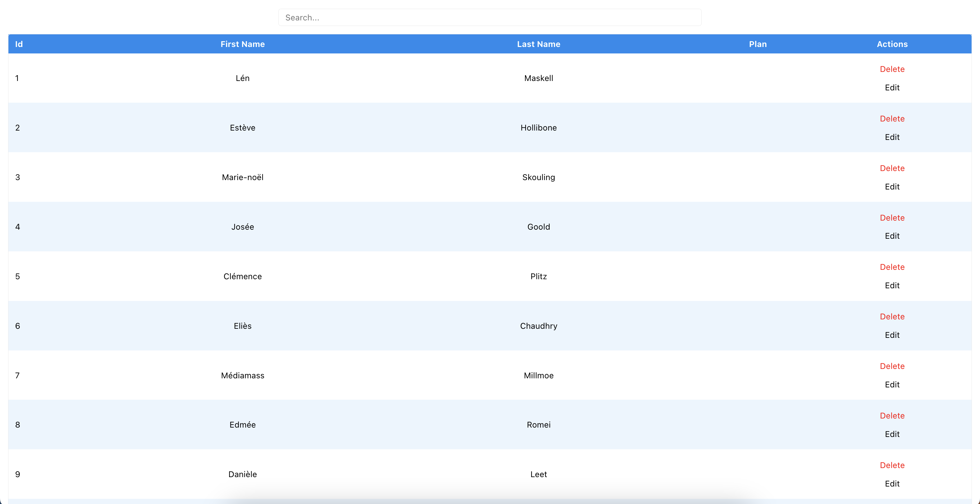Edit Marie-noël Skouling row
This screenshot has width=980, height=504.
pos(892,187)
